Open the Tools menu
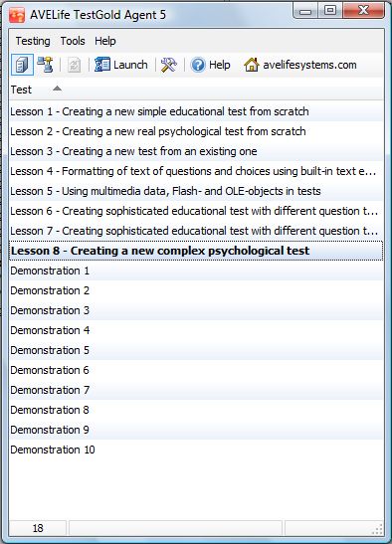Image resolution: width=392 pixels, height=544 pixels. (x=73, y=41)
